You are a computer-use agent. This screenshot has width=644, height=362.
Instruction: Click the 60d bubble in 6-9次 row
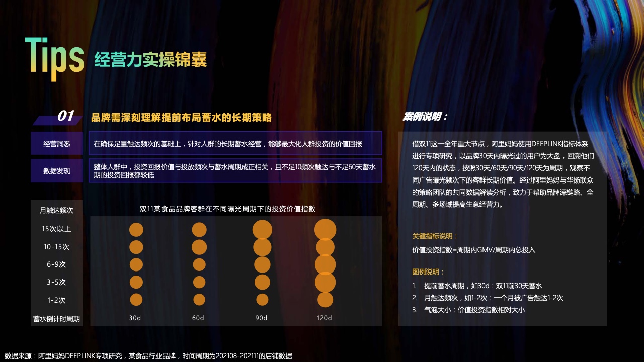point(199,264)
